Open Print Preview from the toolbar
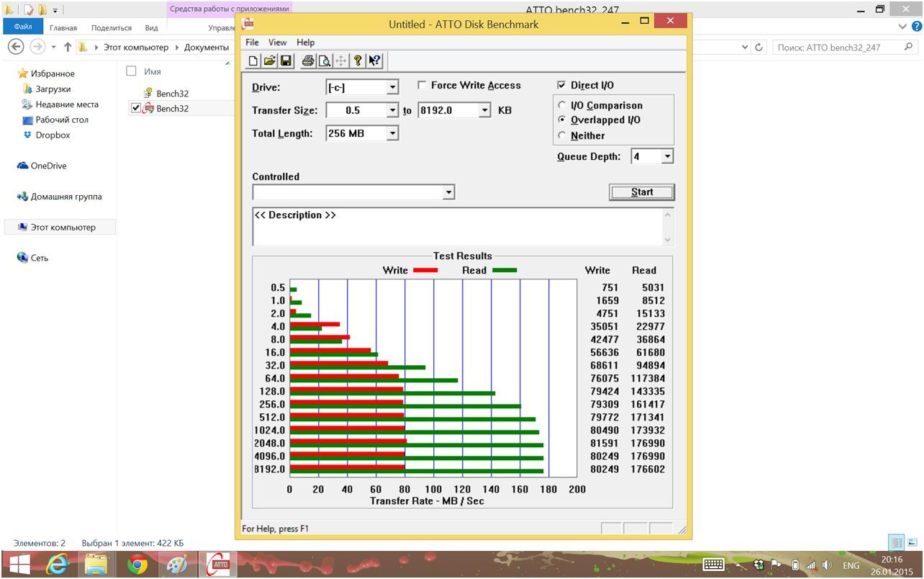Viewport: 924px width, 579px height. [324, 61]
